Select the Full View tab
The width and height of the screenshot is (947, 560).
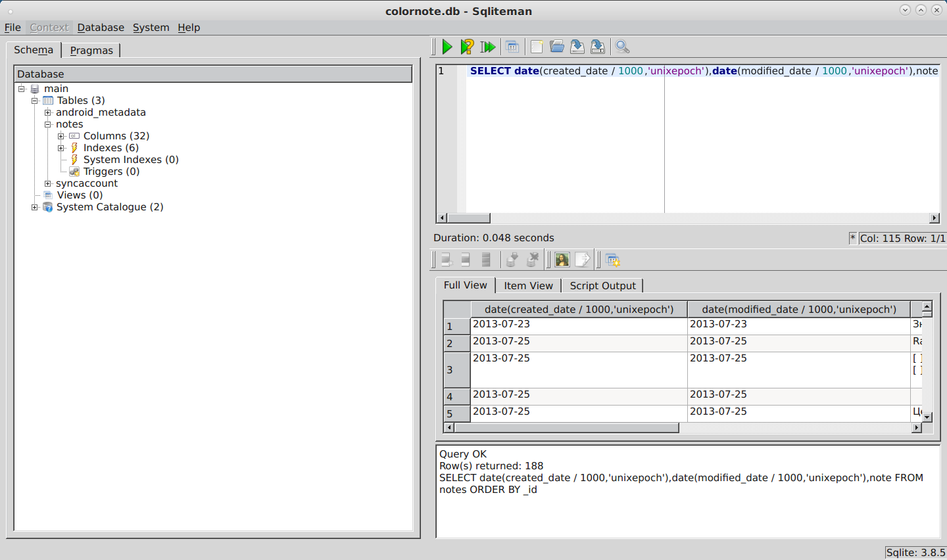coord(465,285)
